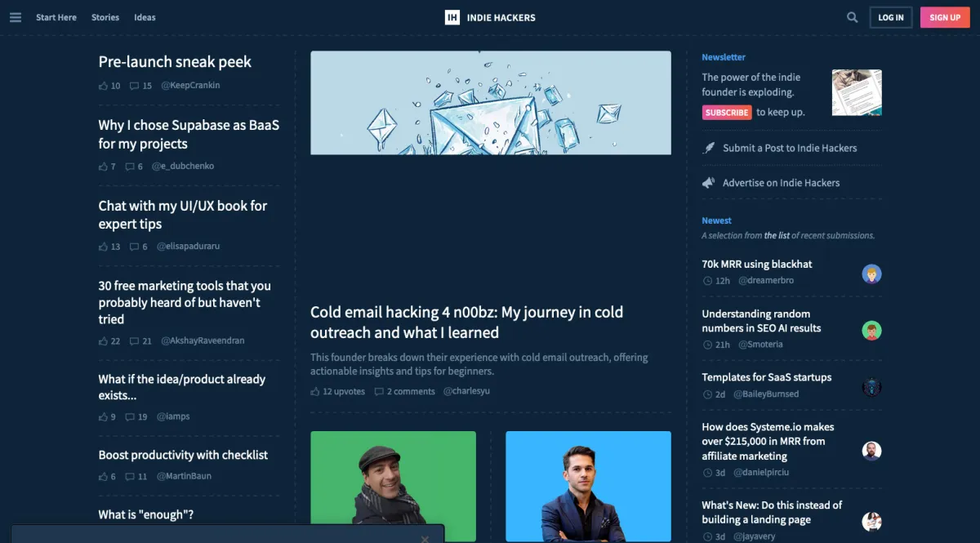Close the bottom popup banner
980x543 pixels.
coord(425,539)
